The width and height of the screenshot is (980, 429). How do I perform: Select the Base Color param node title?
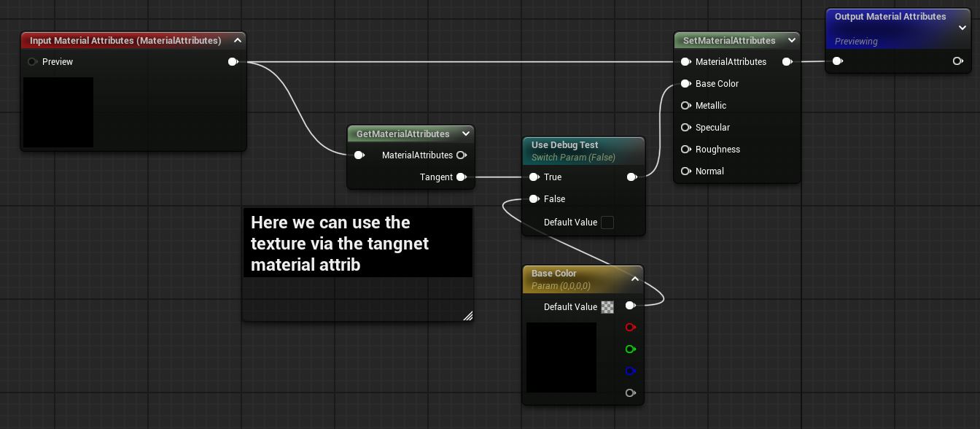(554, 274)
